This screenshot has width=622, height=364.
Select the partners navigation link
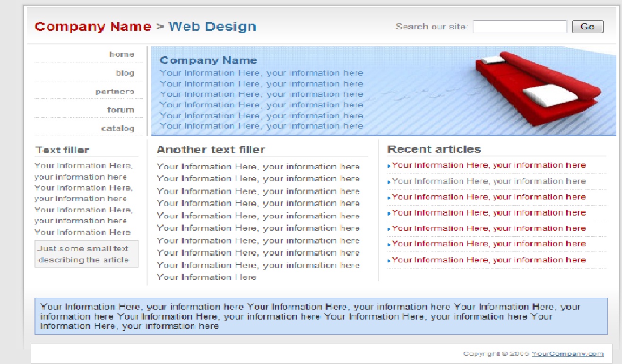click(115, 91)
